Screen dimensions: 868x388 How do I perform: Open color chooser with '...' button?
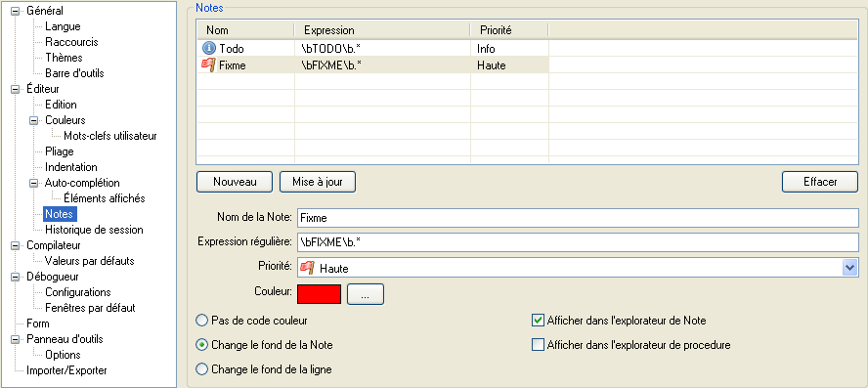pyautogui.click(x=366, y=294)
